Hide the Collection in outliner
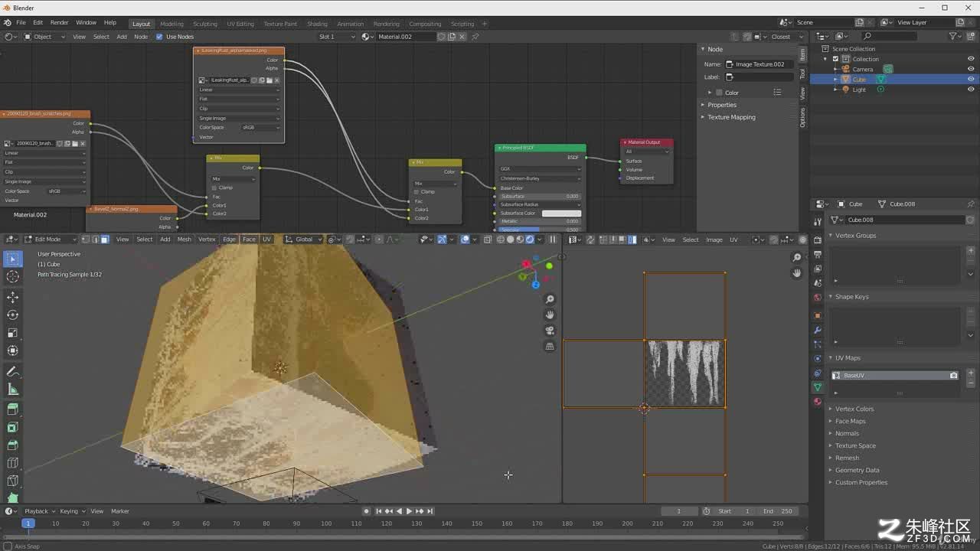This screenshot has width=980, height=551. pyautogui.click(x=971, y=59)
